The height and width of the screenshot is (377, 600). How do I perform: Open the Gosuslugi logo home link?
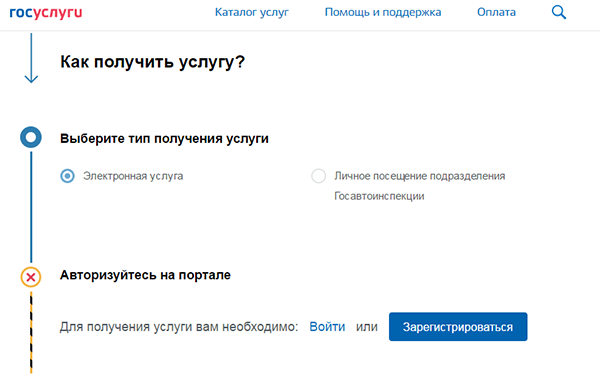[x=46, y=13]
